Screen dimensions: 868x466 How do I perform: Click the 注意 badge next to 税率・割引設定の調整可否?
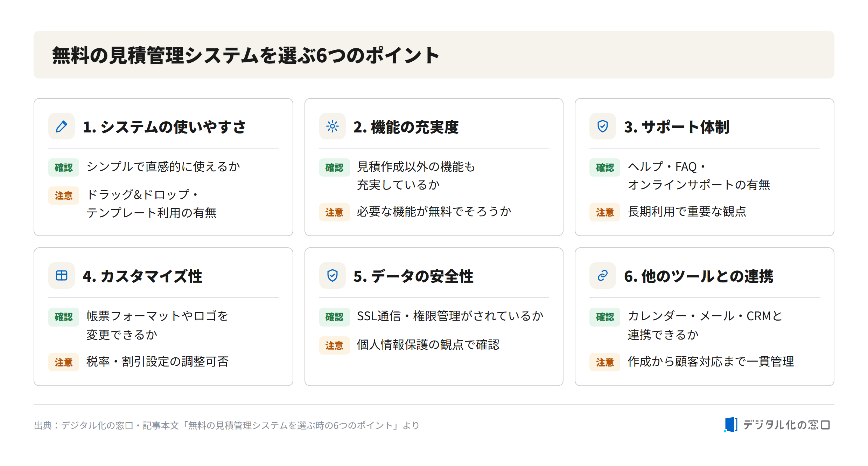point(64,362)
